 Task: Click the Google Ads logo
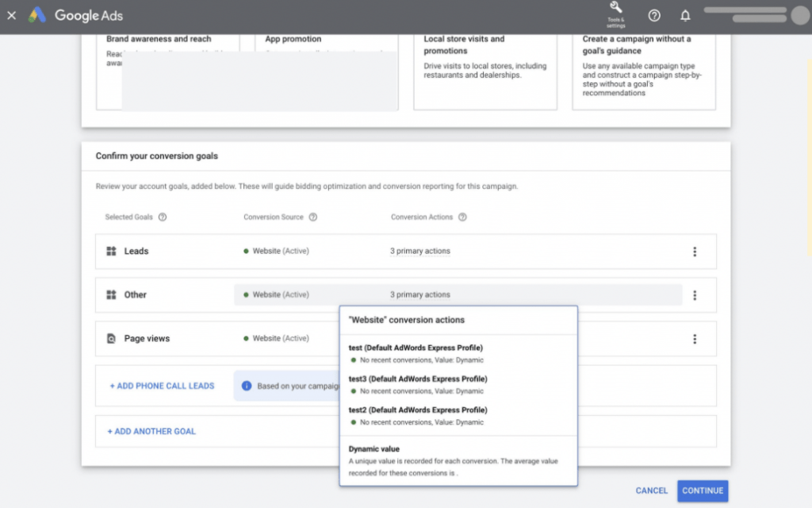[75, 16]
